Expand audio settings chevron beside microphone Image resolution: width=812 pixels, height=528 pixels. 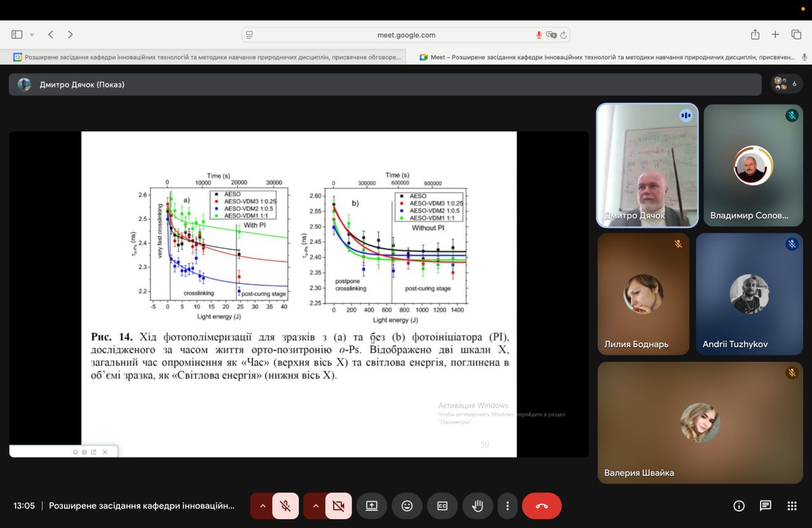(263, 506)
